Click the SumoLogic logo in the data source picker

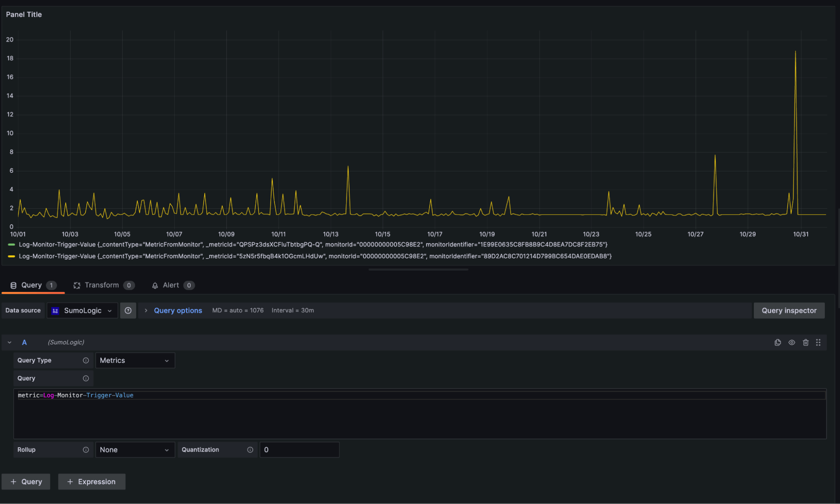55,310
